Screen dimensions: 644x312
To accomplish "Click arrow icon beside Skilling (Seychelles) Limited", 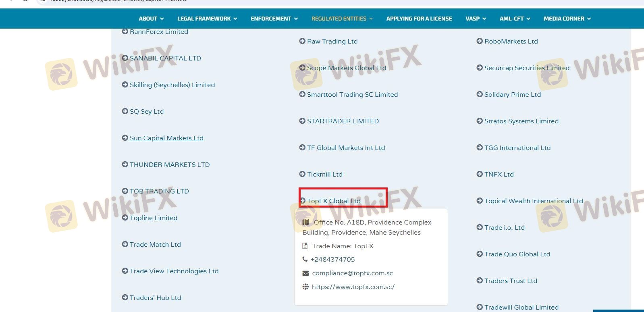I will click(x=125, y=85).
